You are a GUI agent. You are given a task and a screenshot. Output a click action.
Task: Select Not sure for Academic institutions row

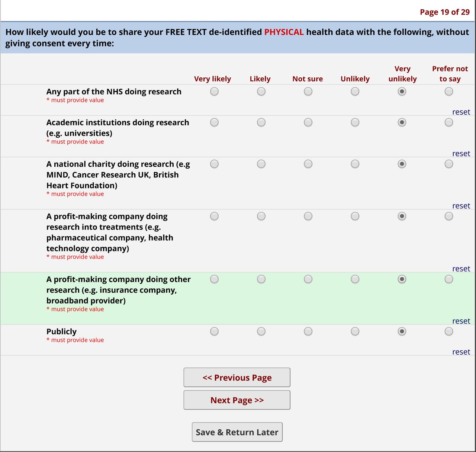[308, 122]
